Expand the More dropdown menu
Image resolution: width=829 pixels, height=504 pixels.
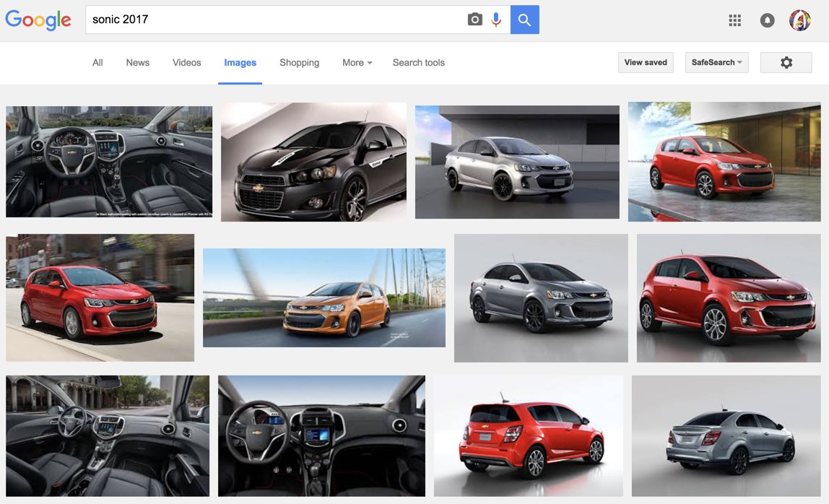pyautogui.click(x=357, y=62)
